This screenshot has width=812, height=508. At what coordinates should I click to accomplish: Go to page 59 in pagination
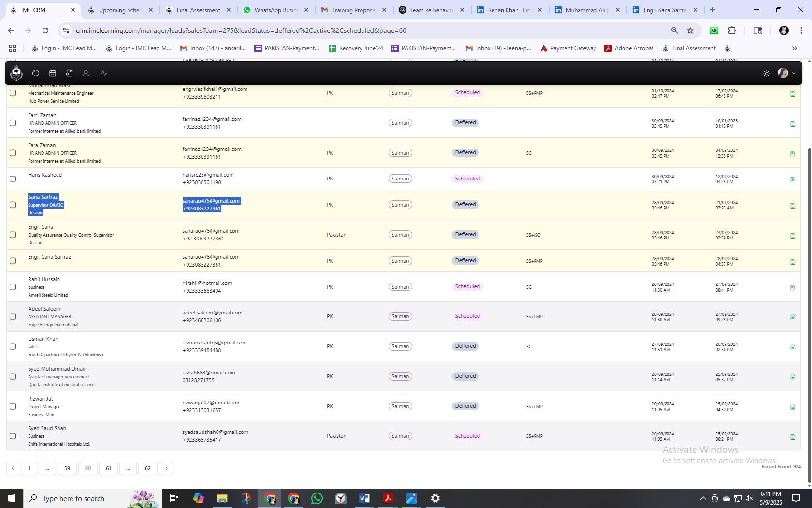pos(67,468)
